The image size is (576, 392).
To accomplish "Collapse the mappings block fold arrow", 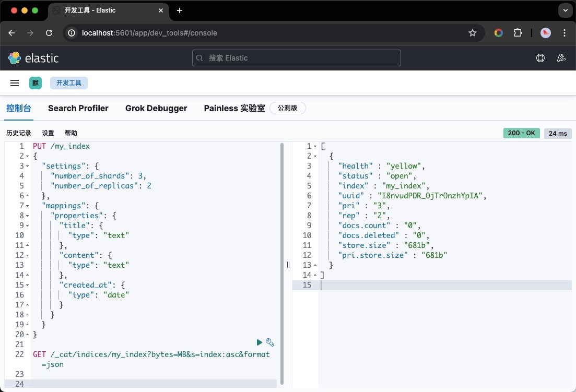I will [28, 206].
